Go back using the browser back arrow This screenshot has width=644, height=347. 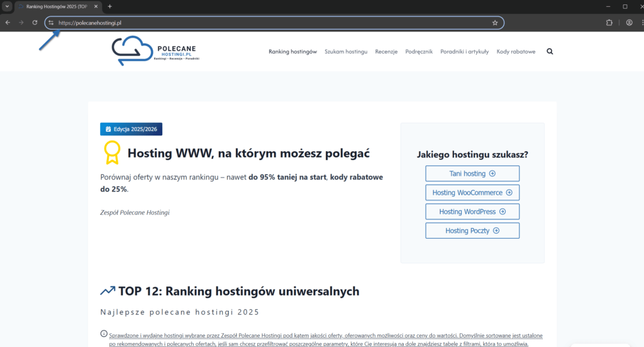(x=7, y=23)
